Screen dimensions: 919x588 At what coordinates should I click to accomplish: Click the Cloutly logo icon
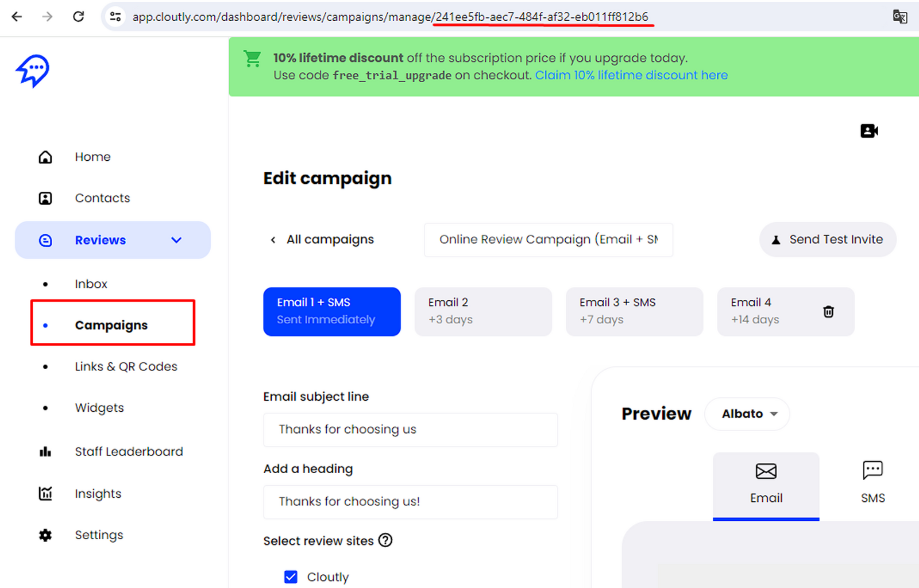coord(33,71)
